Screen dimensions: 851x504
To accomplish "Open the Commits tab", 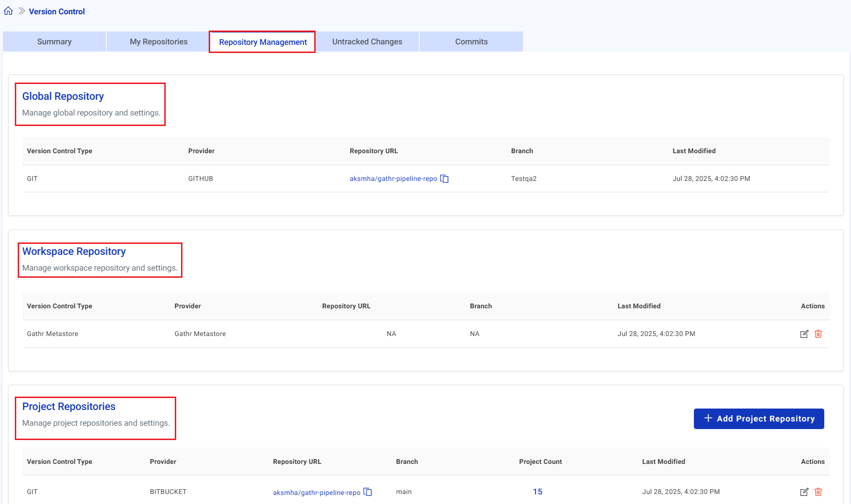I will 471,42.
